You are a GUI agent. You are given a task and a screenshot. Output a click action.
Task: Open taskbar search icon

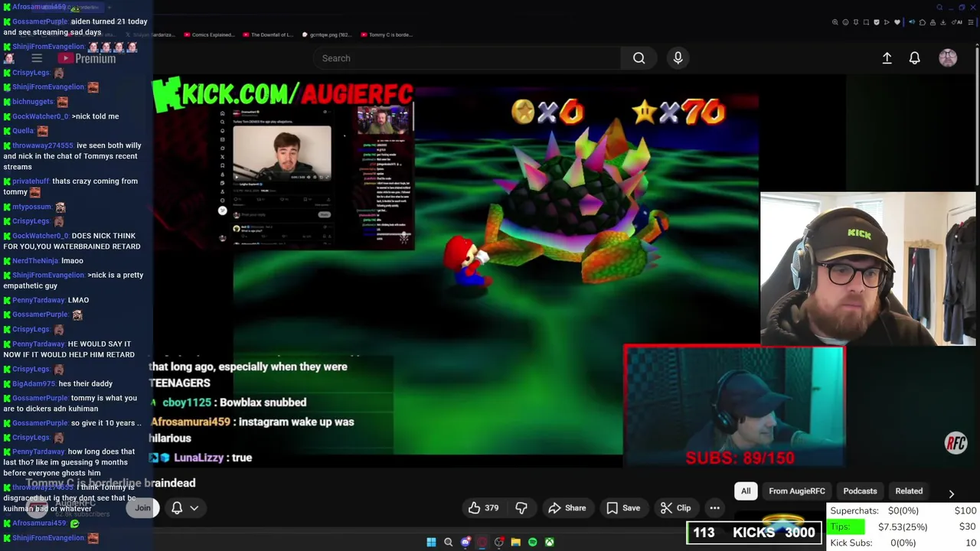click(448, 543)
